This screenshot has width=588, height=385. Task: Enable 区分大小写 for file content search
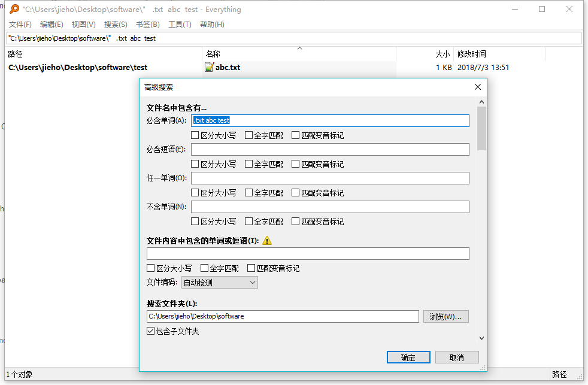tap(150, 268)
